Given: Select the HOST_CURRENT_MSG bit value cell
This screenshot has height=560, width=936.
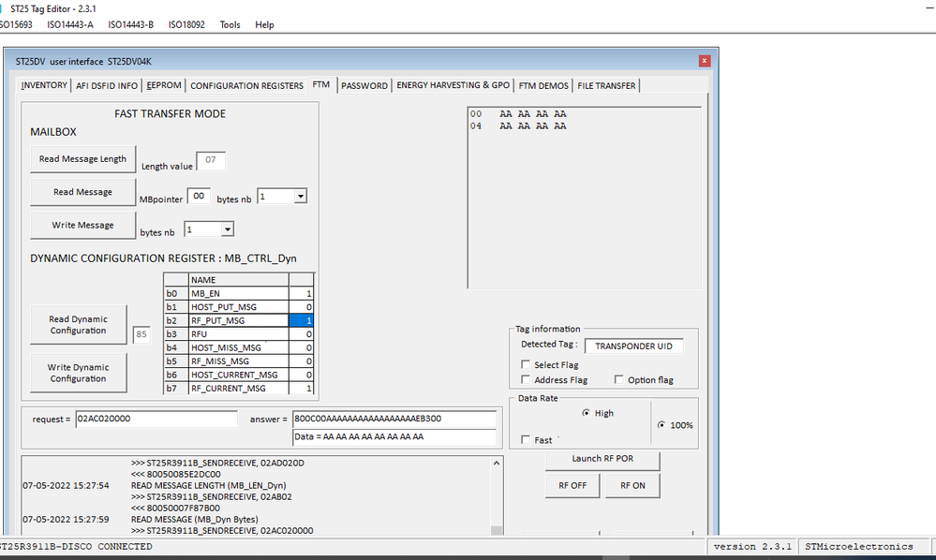Looking at the screenshot, I should 301,376.
